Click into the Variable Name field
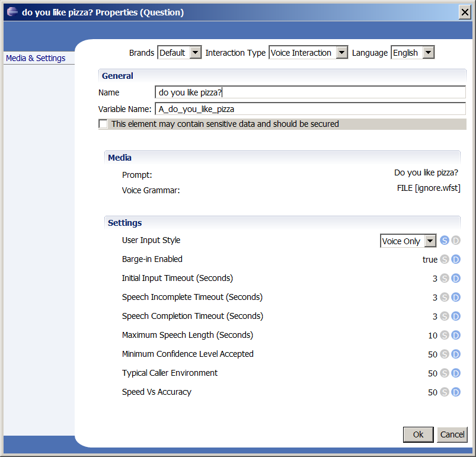Image resolution: width=476 pixels, height=457 pixels. click(310, 109)
